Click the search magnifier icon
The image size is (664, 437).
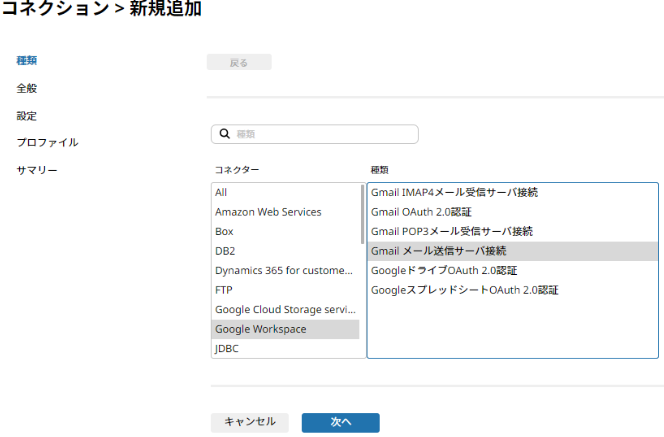224,134
